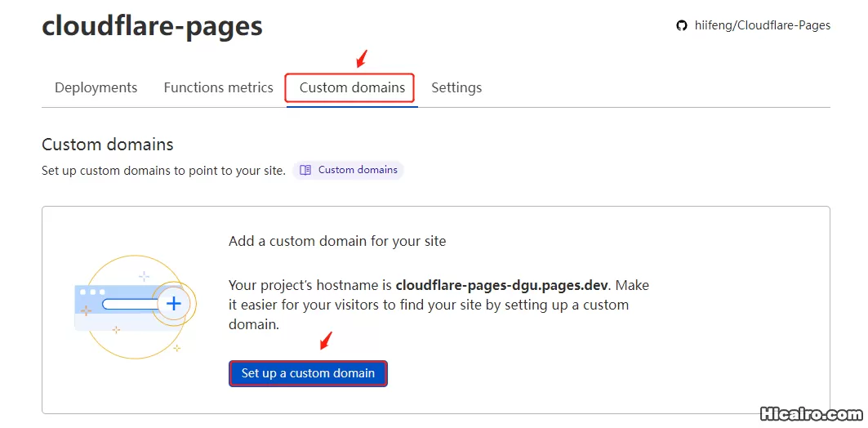
Task: Click the Hicairo.com watermark
Action: coord(809,414)
